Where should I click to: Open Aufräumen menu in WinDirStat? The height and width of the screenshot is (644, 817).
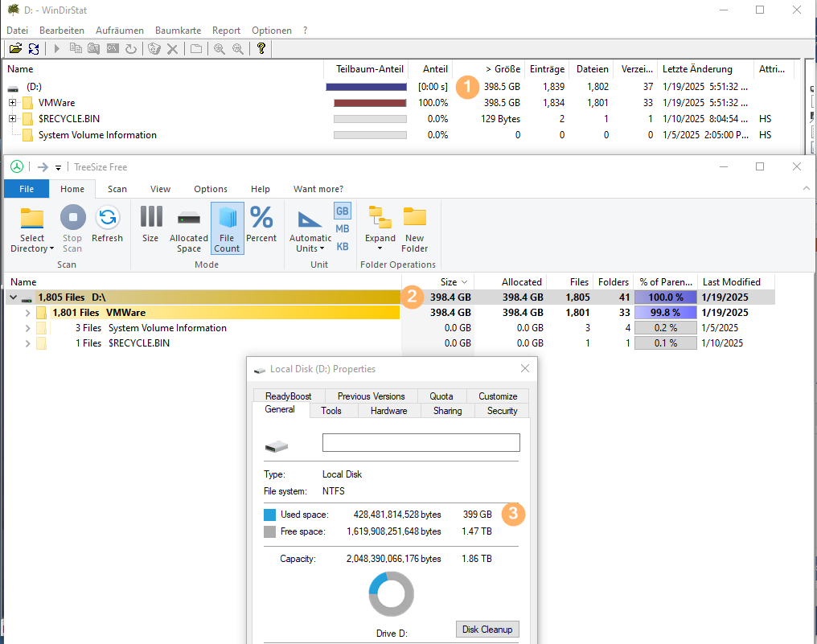point(119,31)
